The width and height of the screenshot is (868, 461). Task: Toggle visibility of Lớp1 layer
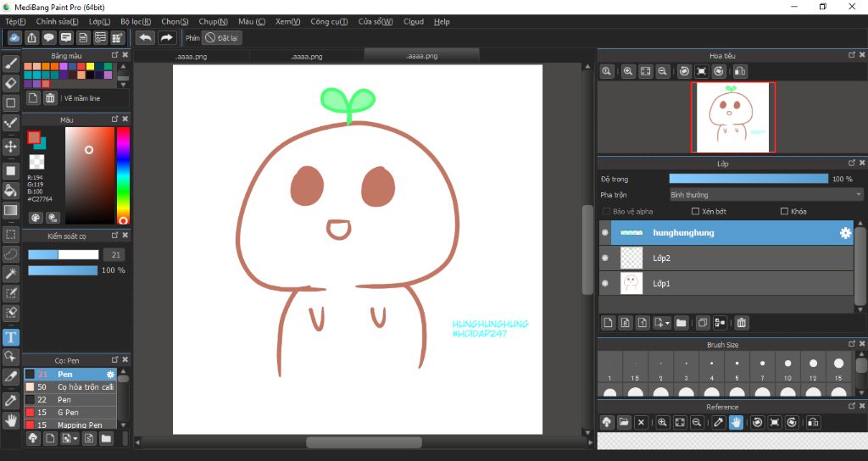coord(605,283)
